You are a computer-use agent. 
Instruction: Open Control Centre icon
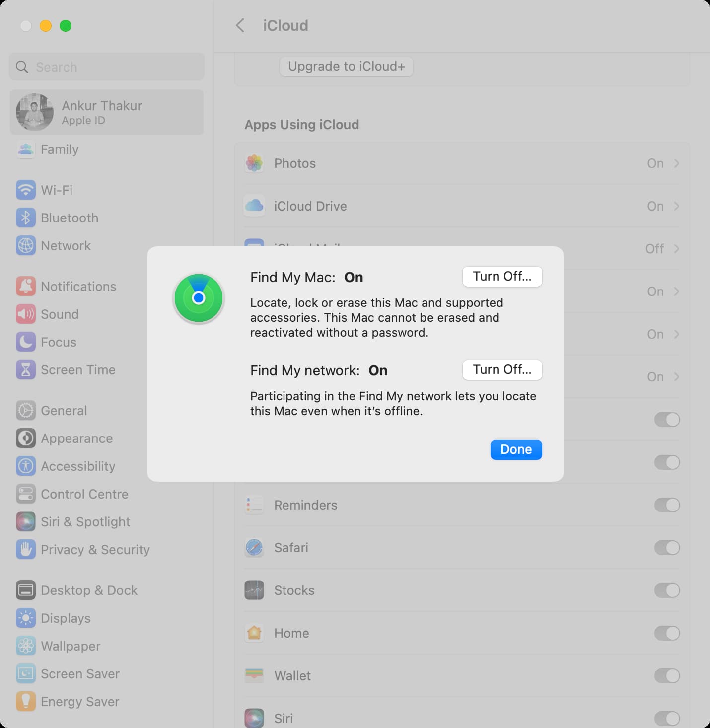coord(26,494)
